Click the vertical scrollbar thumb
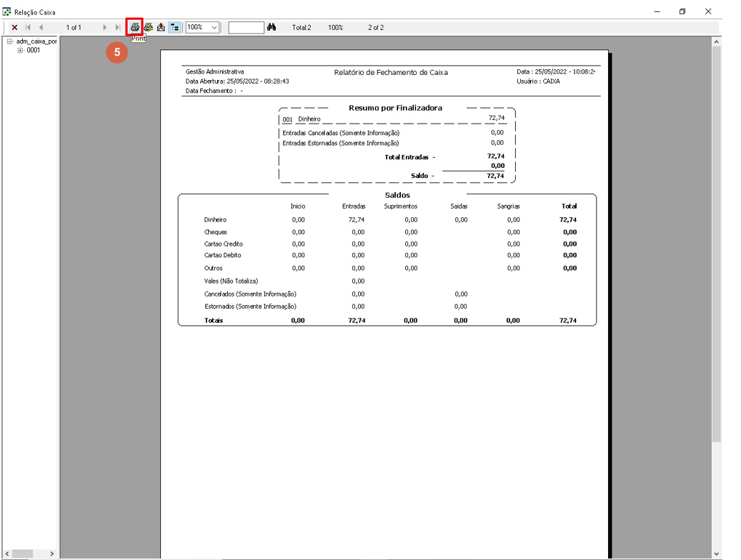The width and height of the screenshot is (741, 560). click(x=717, y=244)
